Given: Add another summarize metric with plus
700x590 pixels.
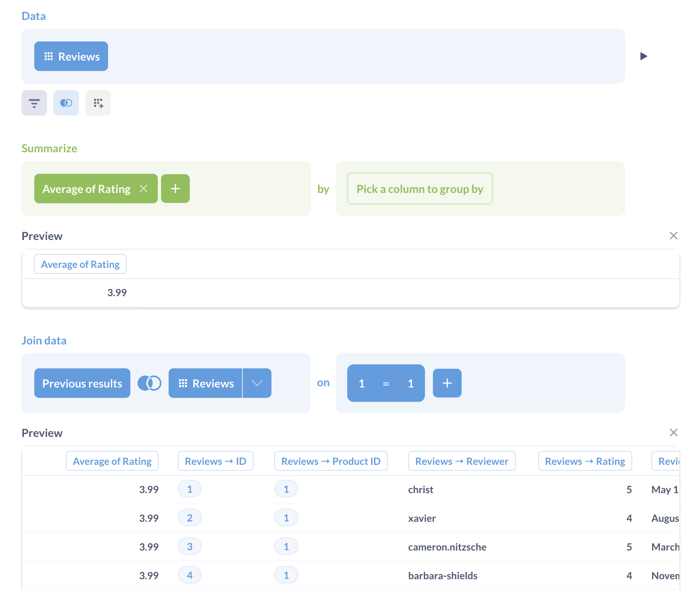Looking at the screenshot, I should [x=175, y=189].
